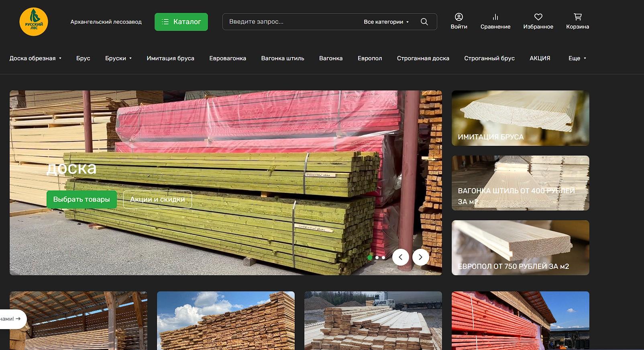Open the Брус menu item
The width and height of the screenshot is (644, 350).
[83, 58]
